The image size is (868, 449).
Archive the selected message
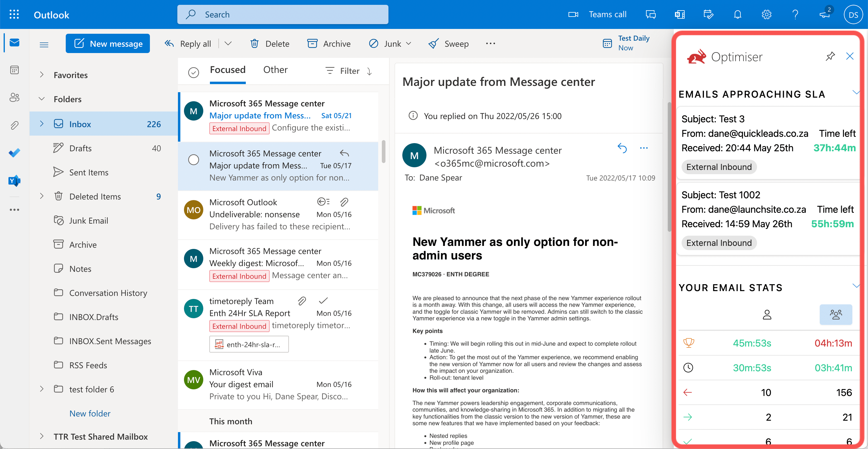point(329,43)
